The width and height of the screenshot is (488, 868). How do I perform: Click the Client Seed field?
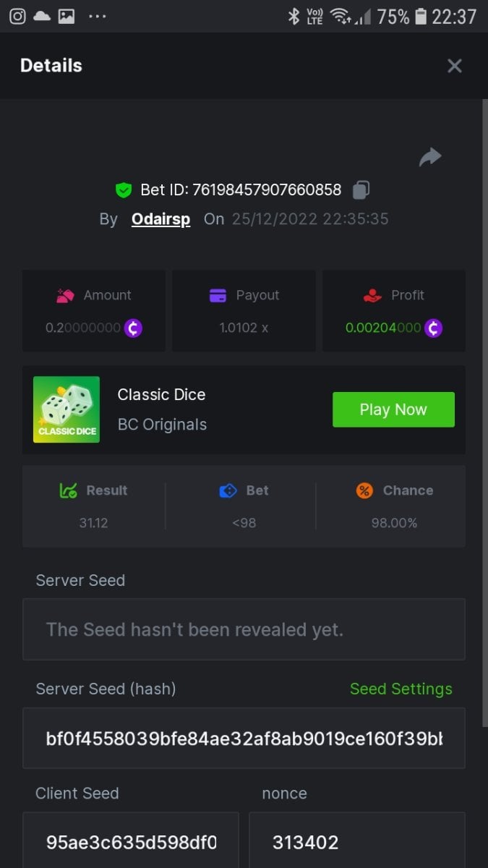coord(131,842)
